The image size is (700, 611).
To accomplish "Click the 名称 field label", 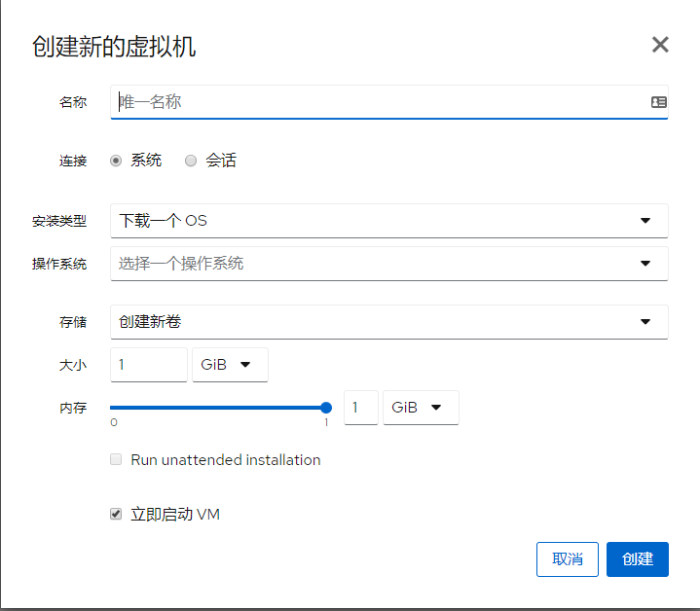I will point(73,102).
